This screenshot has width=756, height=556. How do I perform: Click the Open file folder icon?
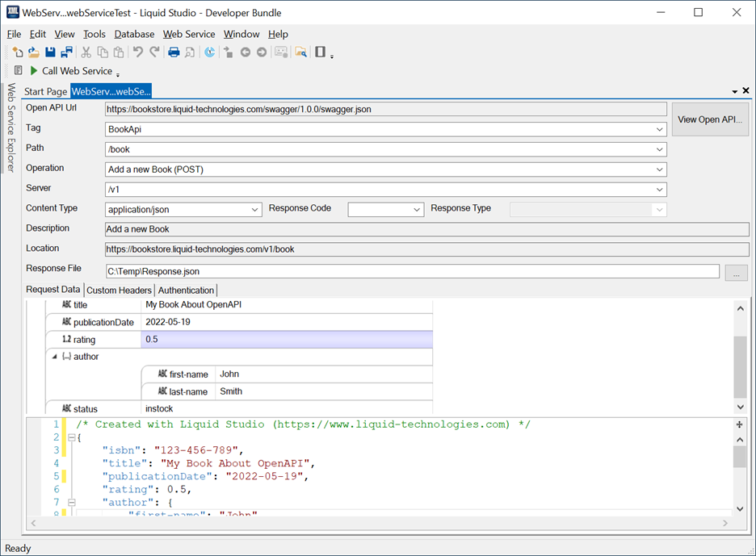tap(33, 52)
